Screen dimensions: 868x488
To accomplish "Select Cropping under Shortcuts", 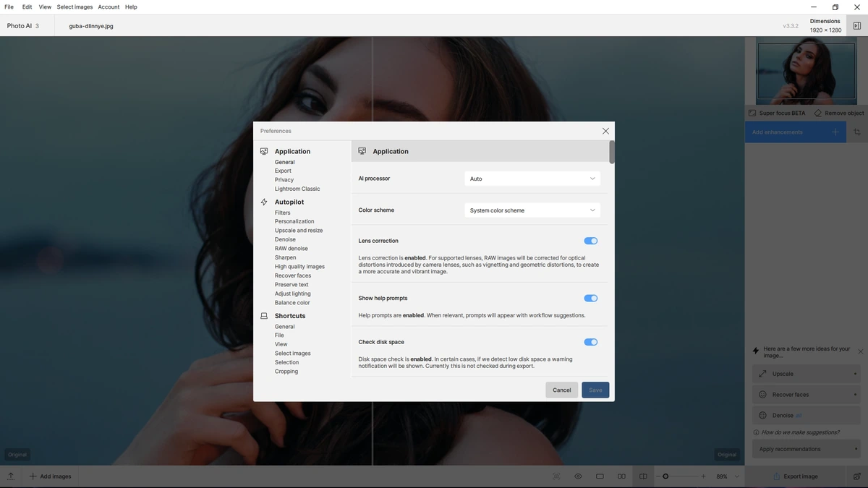I will click(286, 372).
